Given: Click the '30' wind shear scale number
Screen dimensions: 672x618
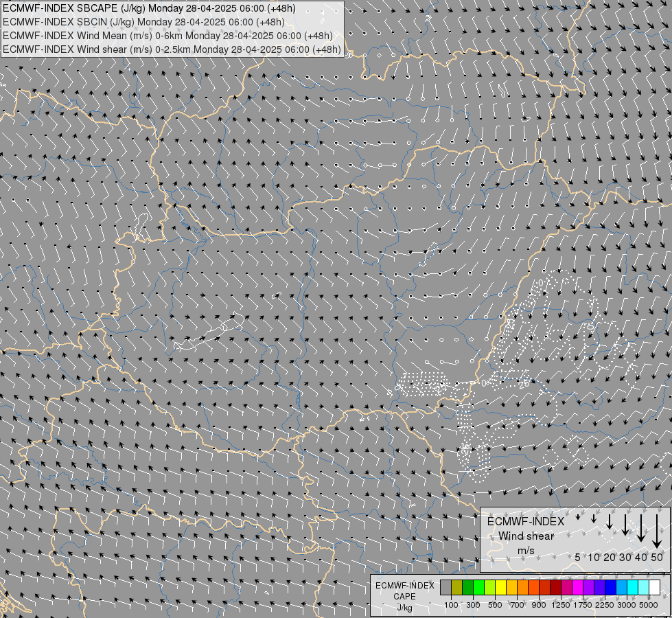Looking at the screenshot, I should (x=625, y=557).
